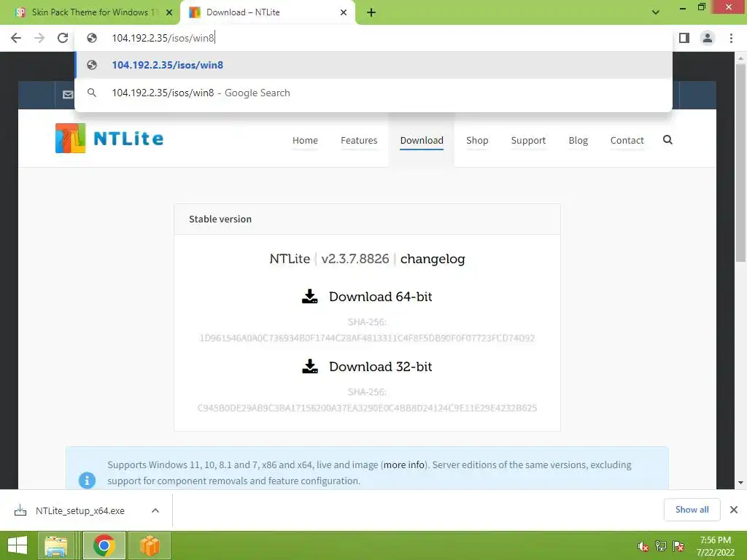Click the Stable version heading

pos(220,219)
